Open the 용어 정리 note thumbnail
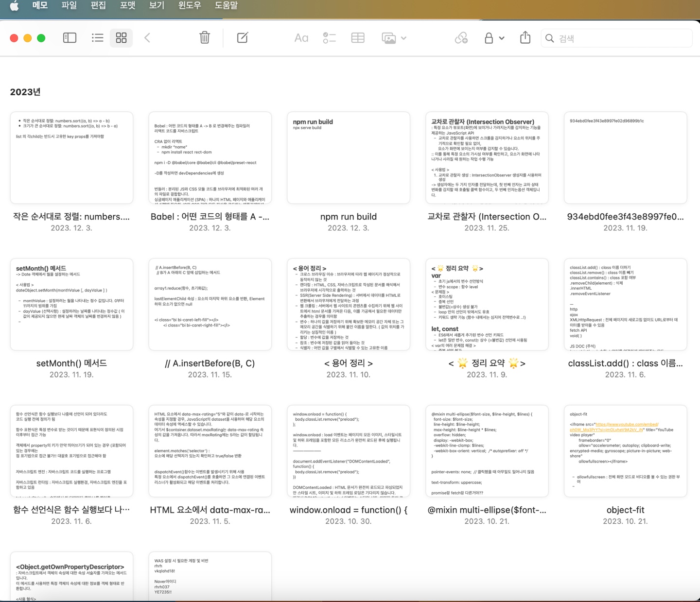The image size is (700, 602). pyautogui.click(x=349, y=305)
